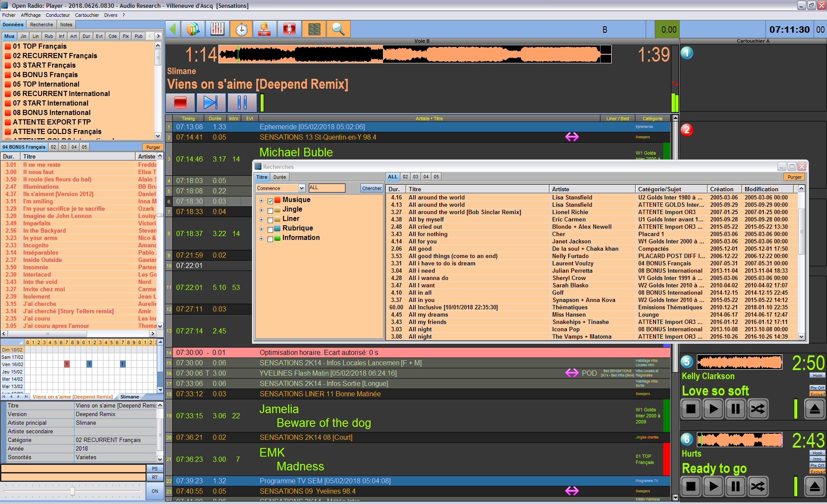The width and height of the screenshot is (827, 504).
Task: Activate the LIVE assistant icon
Action: [x=264, y=29]
